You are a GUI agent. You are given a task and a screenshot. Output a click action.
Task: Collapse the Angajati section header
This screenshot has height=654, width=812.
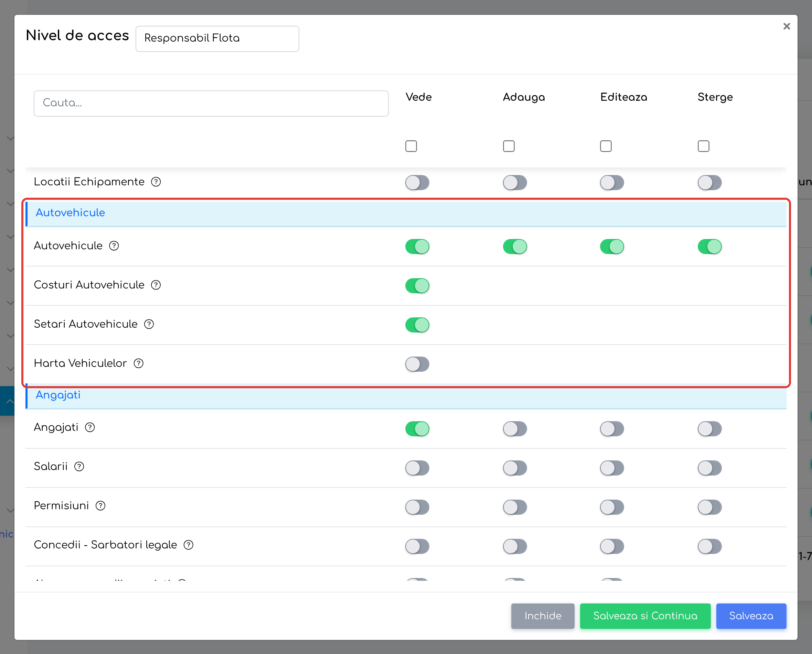pyautogui.click(x=406, y=396)
